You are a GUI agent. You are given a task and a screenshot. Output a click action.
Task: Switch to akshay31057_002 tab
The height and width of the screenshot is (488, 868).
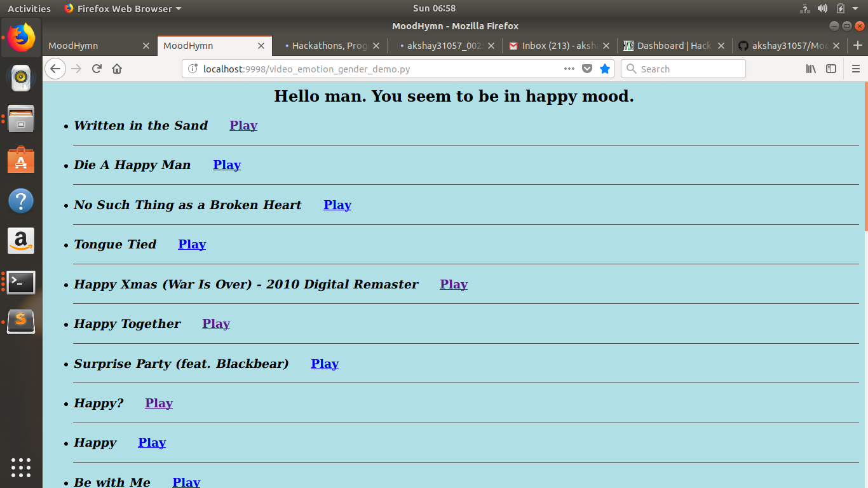pos(444,46)
